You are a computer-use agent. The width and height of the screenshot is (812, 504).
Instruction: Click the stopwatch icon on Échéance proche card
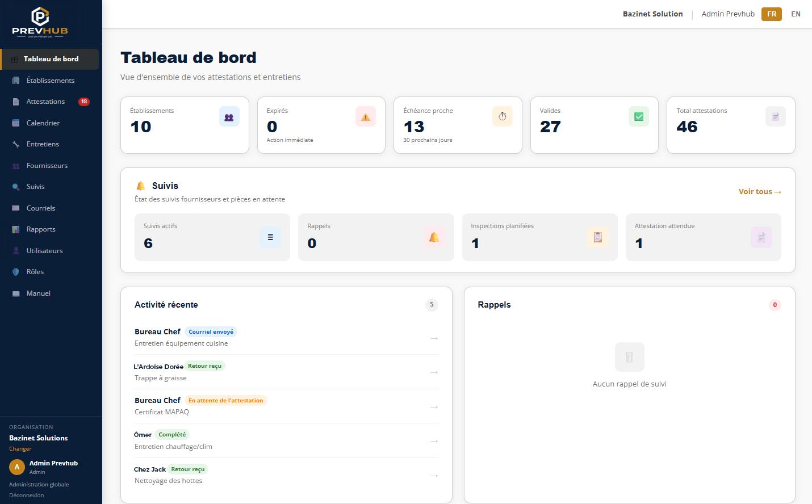[503, 117]
